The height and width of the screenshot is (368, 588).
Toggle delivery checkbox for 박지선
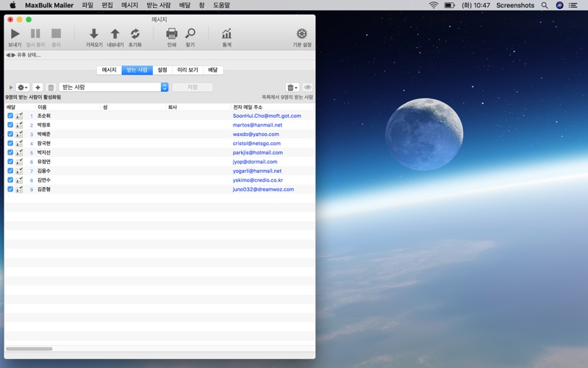point(10,152)
